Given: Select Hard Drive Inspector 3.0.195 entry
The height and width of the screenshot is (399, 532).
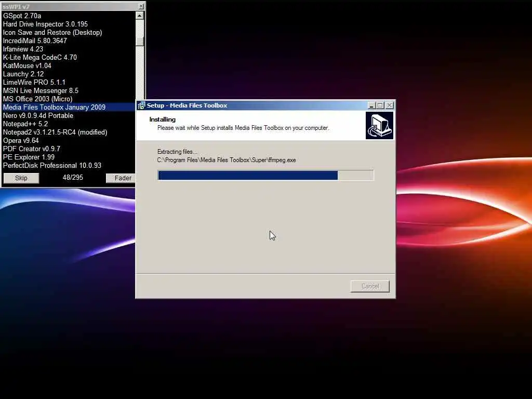Looking at the screenshot, I should click(69, 24).
